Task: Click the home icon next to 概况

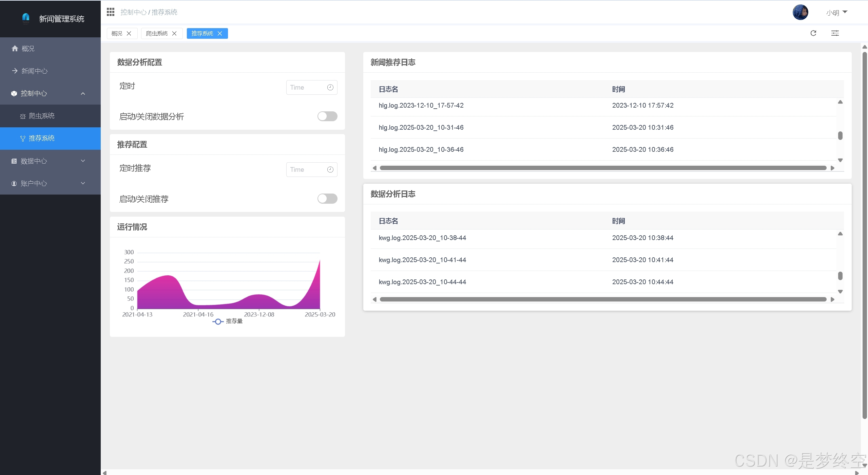Action: pyautogui.click(x=15, y=49)
